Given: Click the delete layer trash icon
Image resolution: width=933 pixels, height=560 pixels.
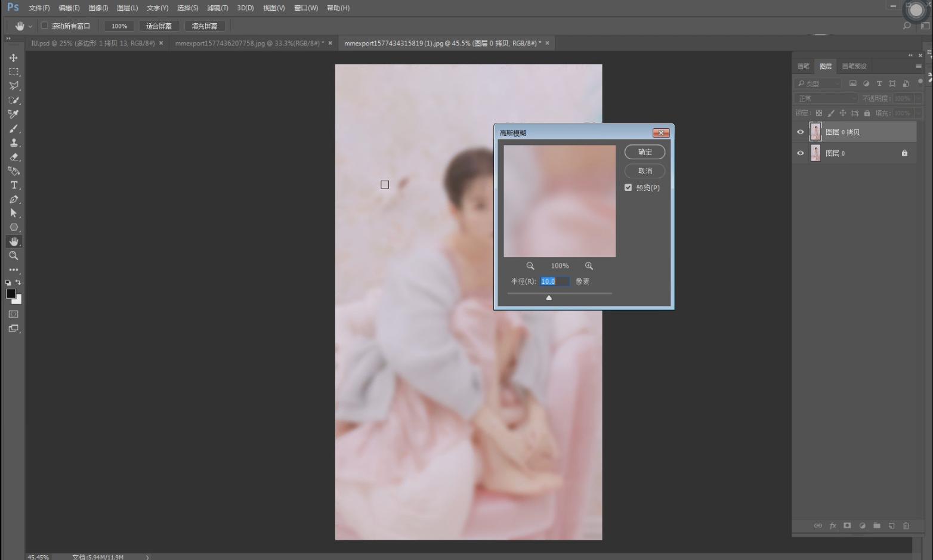Looking at the screenshot, I should click(906, 525).
